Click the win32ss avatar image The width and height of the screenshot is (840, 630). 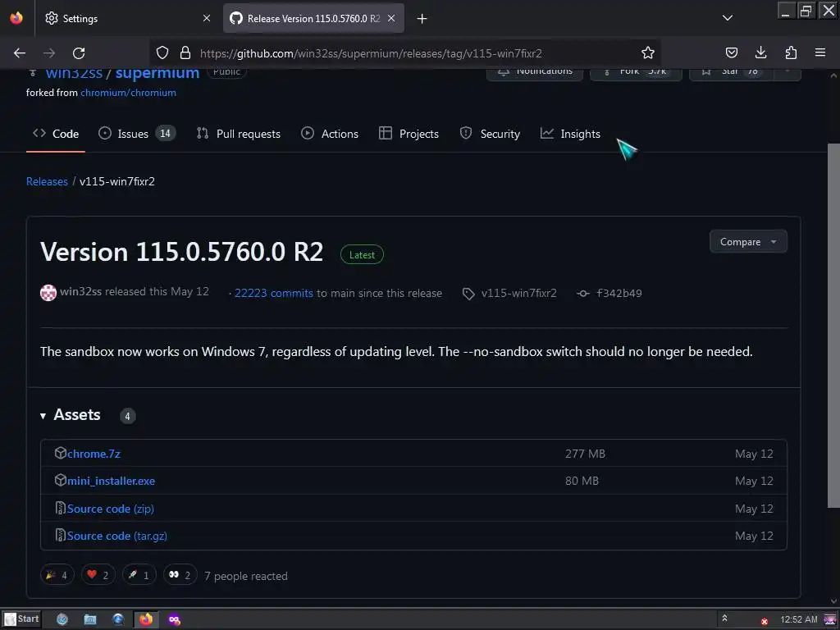48,293
